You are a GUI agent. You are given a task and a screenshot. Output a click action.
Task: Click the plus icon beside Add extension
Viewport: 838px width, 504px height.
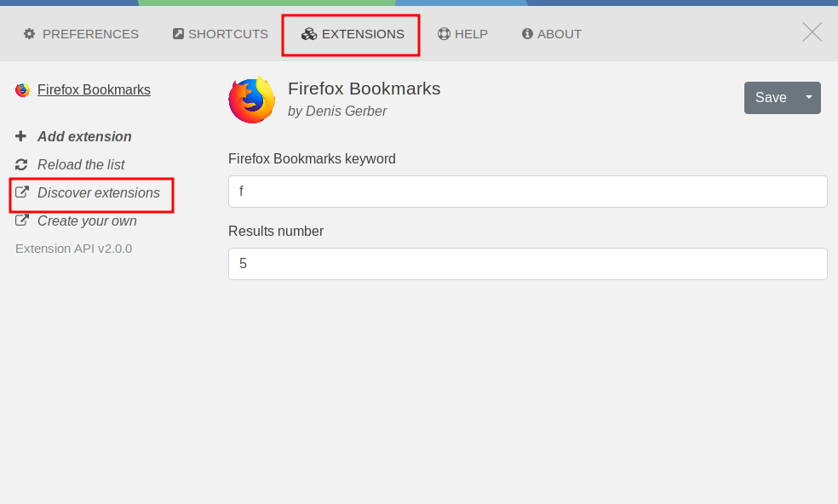tap(20, 136)
